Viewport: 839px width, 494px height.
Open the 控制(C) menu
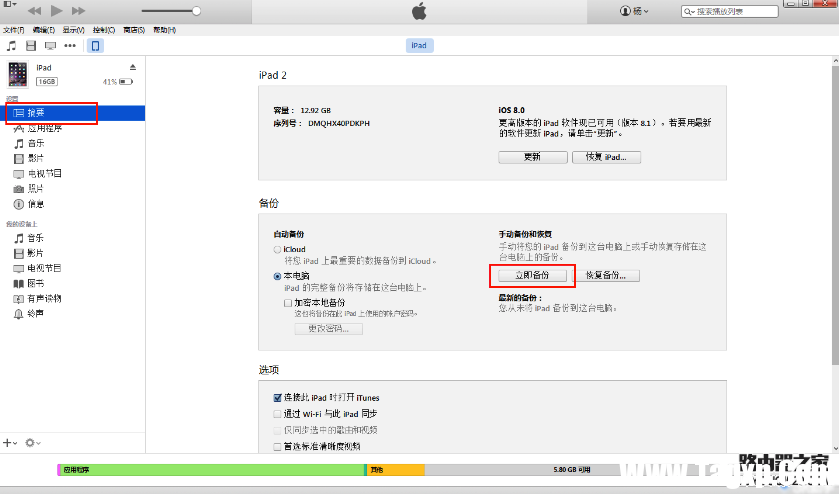104,30
